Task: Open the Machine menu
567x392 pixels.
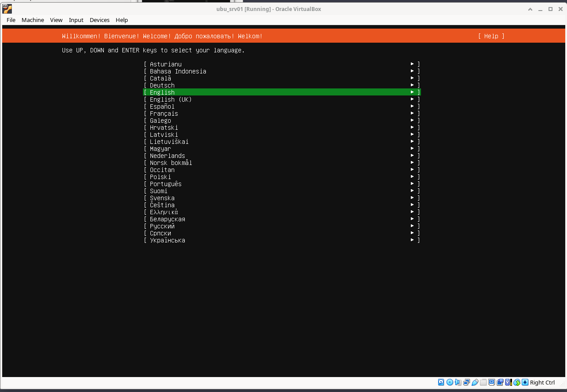Action: (x=33, y=20)
